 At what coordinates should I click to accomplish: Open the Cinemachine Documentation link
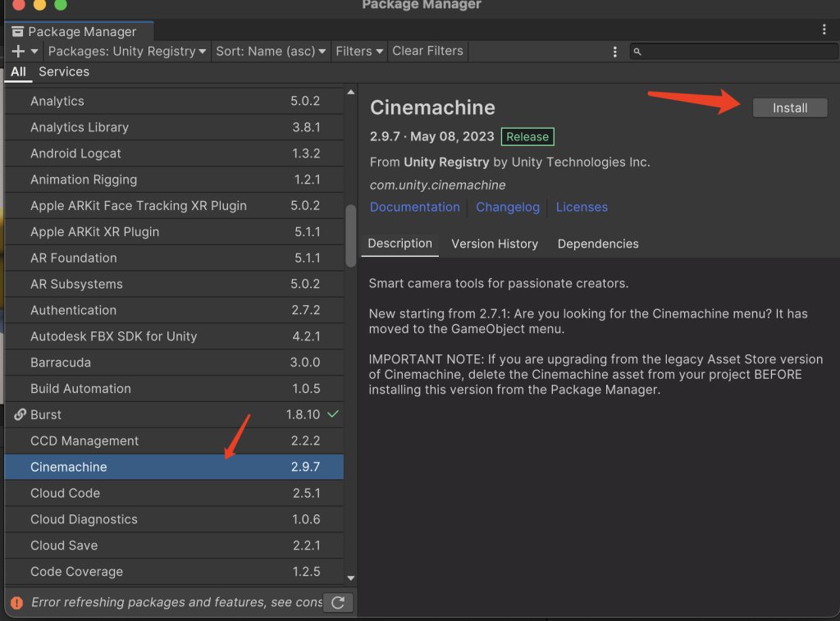pos(414,208)
